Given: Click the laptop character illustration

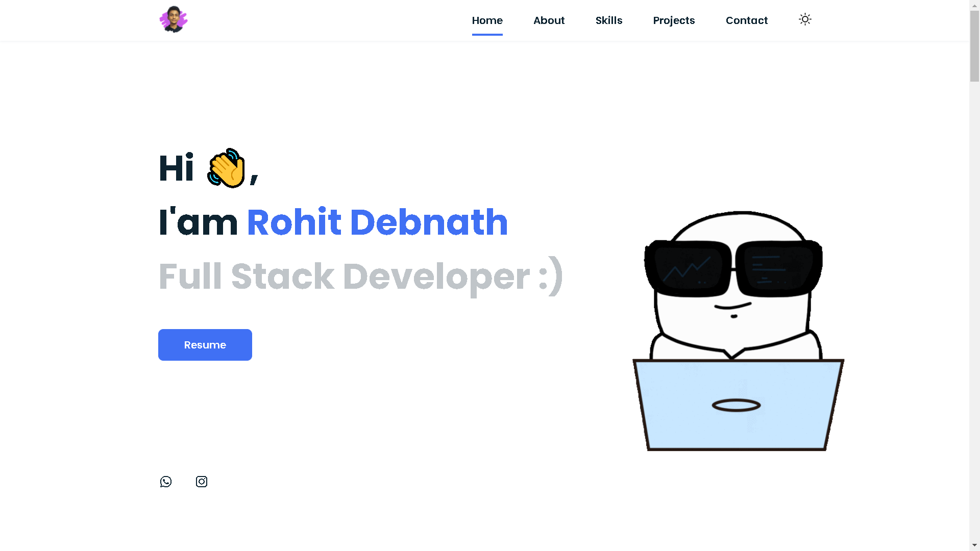Looking at the screenshot, I should (x=738, y=332).
